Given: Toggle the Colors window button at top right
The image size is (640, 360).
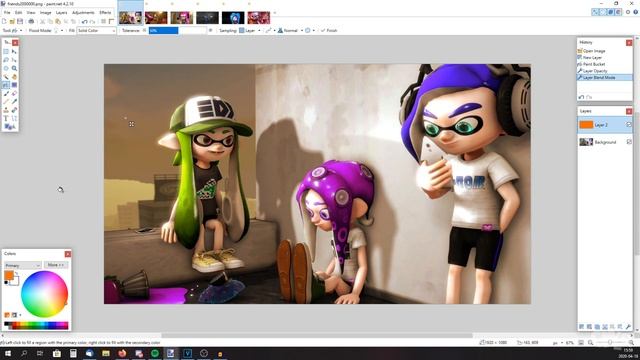Looking at the screenshot, I should 618,12.
